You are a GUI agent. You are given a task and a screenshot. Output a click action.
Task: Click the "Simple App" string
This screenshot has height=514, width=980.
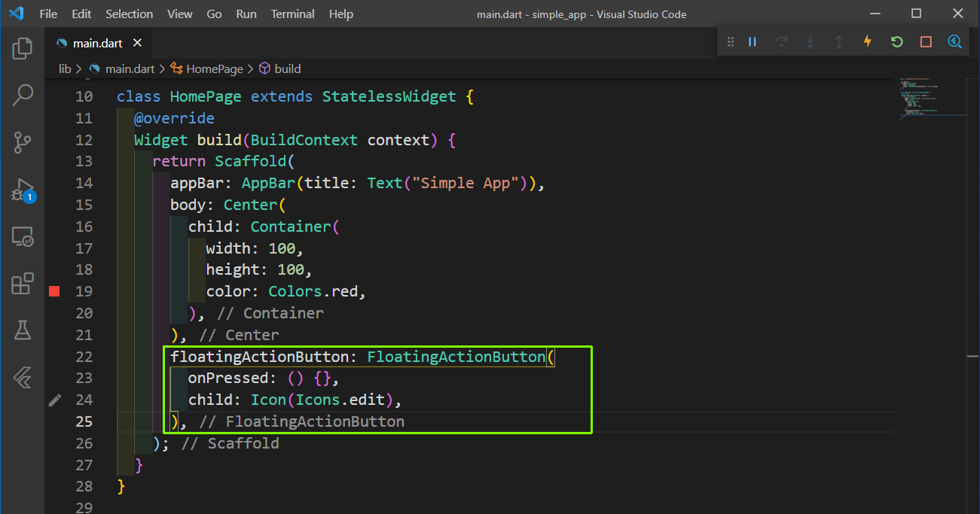(x=467, y=183)
